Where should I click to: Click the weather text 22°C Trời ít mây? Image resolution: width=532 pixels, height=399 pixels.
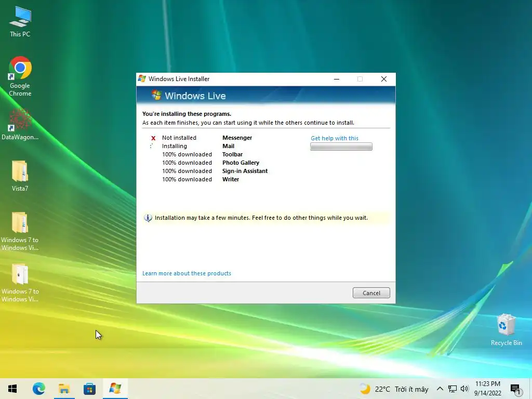[x=402, y=389]
